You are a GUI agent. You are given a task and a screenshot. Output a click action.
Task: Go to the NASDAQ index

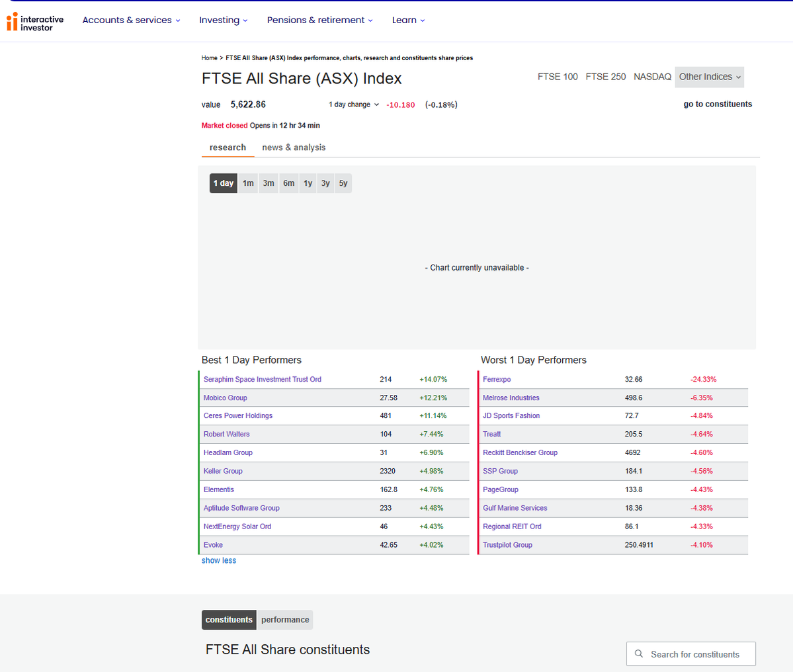tap(652, 77)
